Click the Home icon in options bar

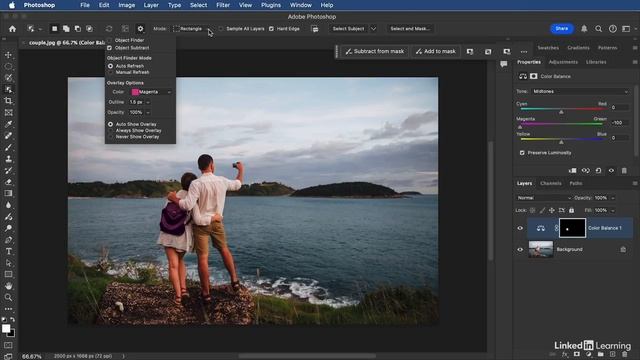(12, 29)
